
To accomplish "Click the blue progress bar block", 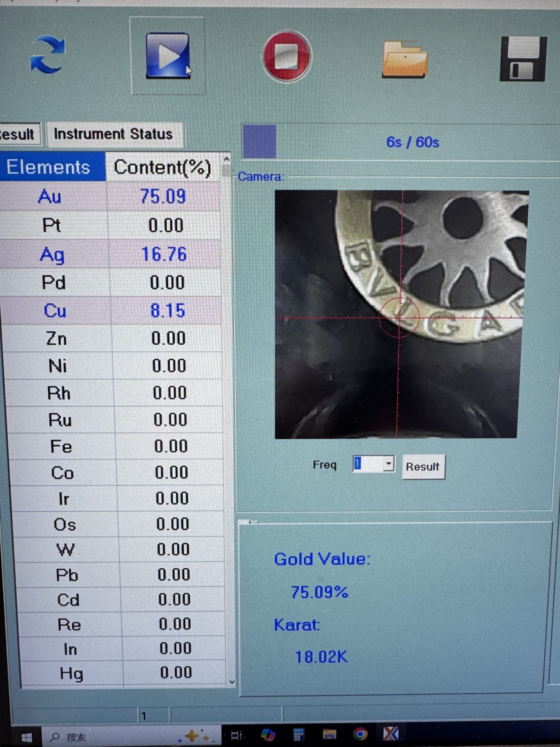I will 259,141.
